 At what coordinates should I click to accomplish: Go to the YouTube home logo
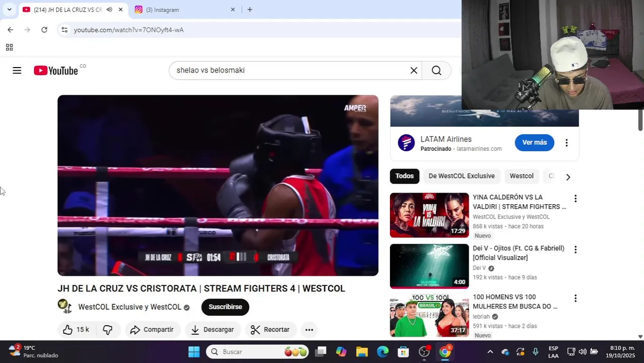tap(56, 71)
